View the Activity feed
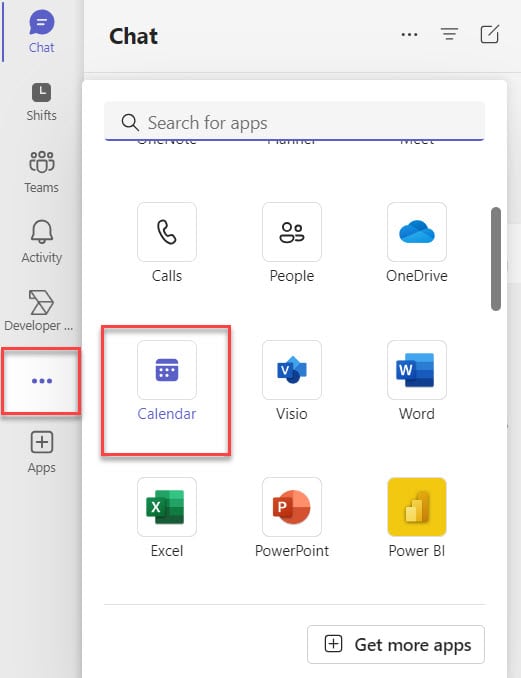Screen dimensions: 521x678 coord(42,242)
